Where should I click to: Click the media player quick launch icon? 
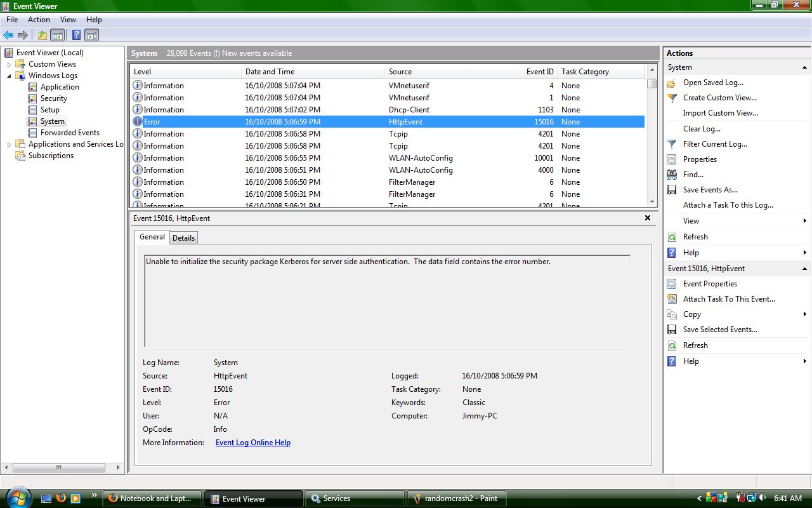[x=75, y=498]
